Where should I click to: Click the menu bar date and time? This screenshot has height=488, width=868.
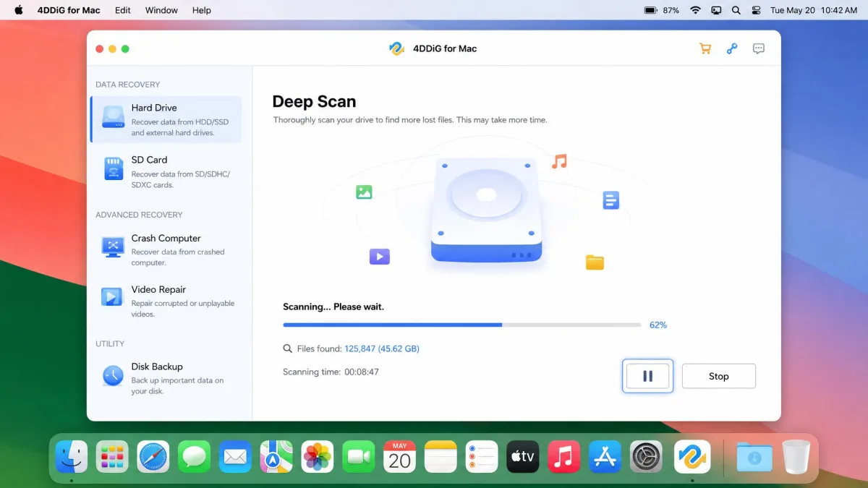point(814,10)
